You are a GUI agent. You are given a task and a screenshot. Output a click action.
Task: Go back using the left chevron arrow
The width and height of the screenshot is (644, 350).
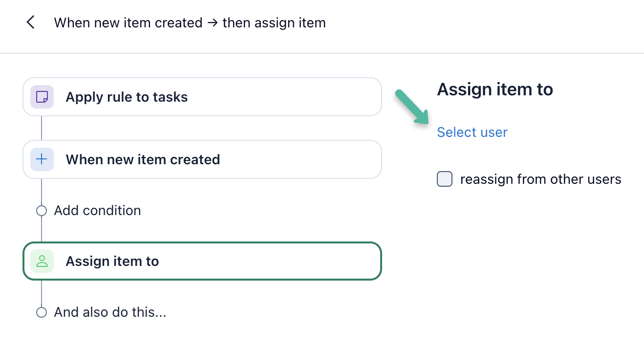pyautogui.click(x=31, y=22)
